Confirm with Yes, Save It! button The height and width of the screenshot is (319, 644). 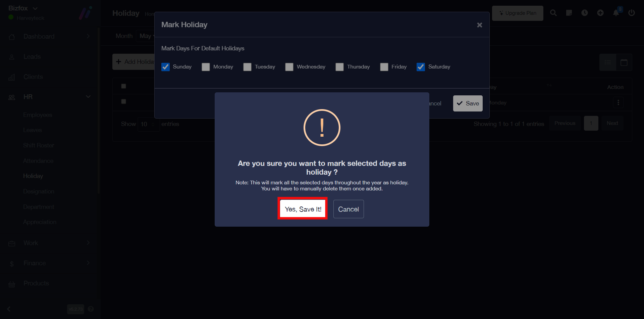pos(303,209)
